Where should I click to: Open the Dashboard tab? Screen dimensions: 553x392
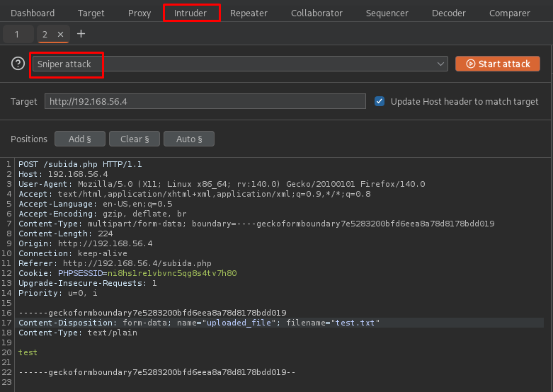[33, 13]
